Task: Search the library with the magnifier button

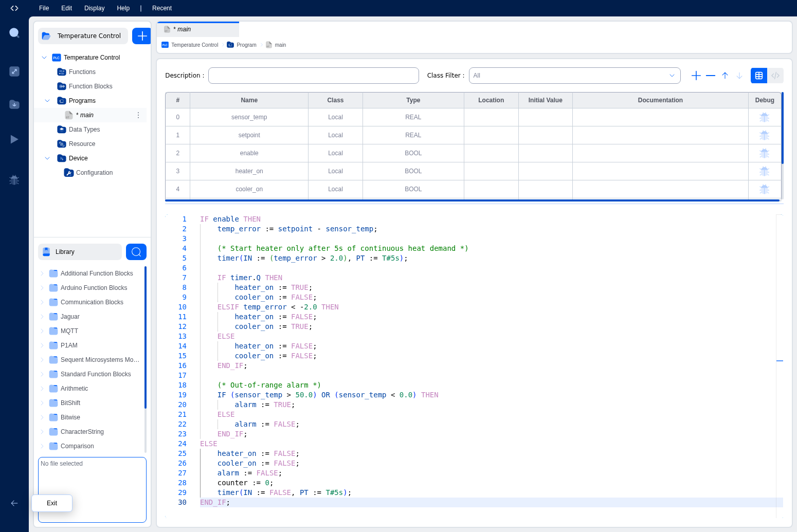Action: click(x=136, y=252)
